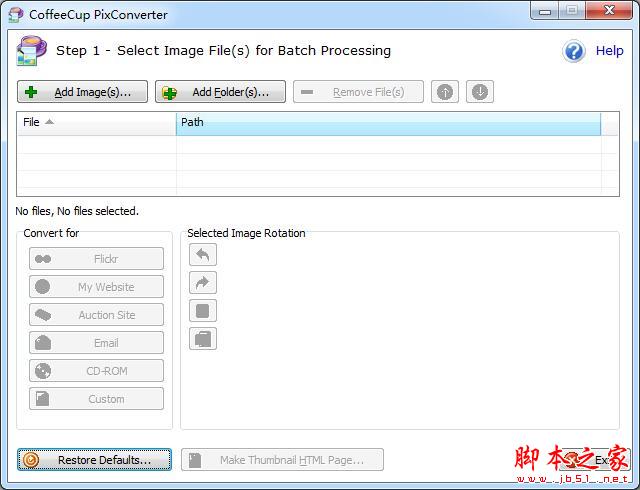The image size is (640, 490).
Task: Click the Add Folder(s) button
Action: coord(220,91)
